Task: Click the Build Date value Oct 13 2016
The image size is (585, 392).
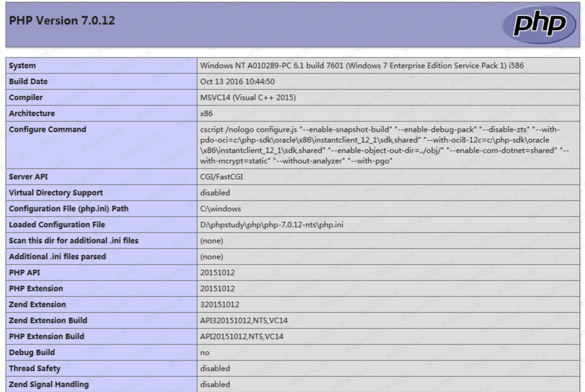Action: coord(237,81)
